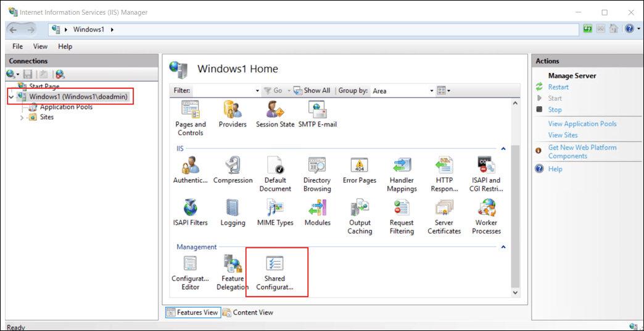Click the Restart server action
This screenshot has width=644, height=331.
pyautogui.click(x=558, y=87)
